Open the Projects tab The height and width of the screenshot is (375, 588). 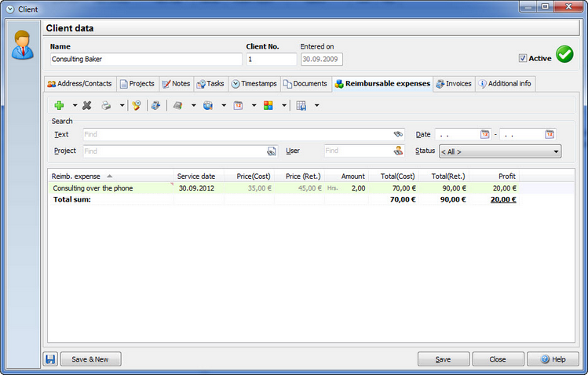[137, 84]
